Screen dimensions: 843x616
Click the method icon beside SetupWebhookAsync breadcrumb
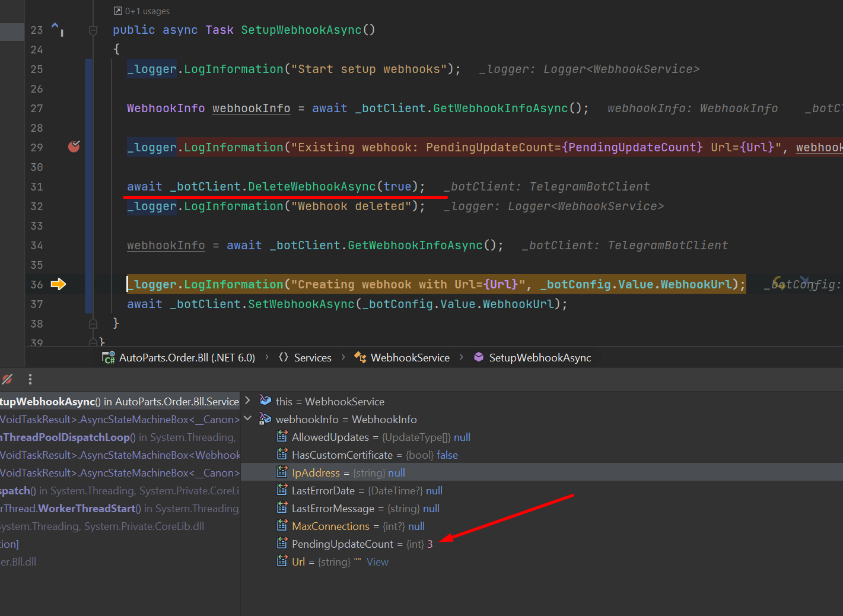click(x=479, y=357)
